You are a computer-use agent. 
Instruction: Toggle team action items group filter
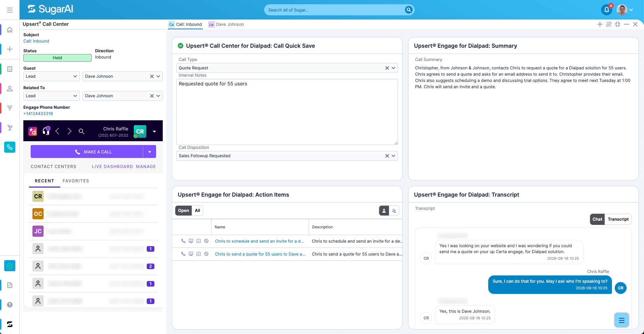[394, 211]
